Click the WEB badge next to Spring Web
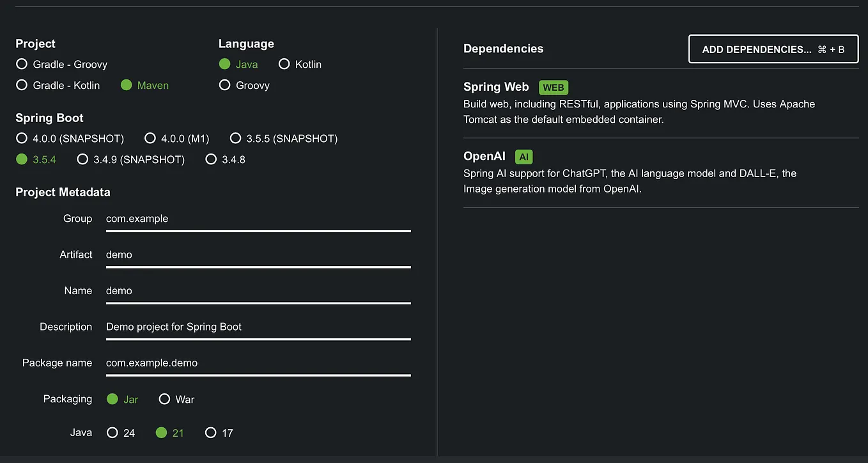 click(553, 87)
